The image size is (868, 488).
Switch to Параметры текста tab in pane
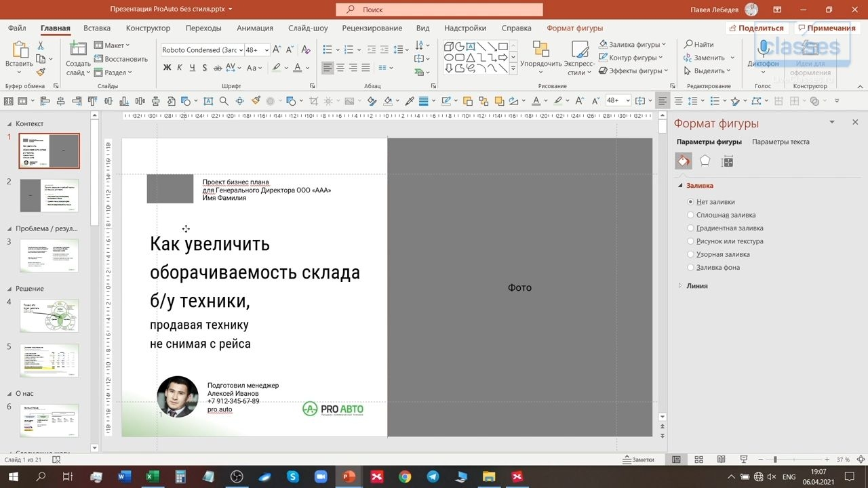pos(781,142)
